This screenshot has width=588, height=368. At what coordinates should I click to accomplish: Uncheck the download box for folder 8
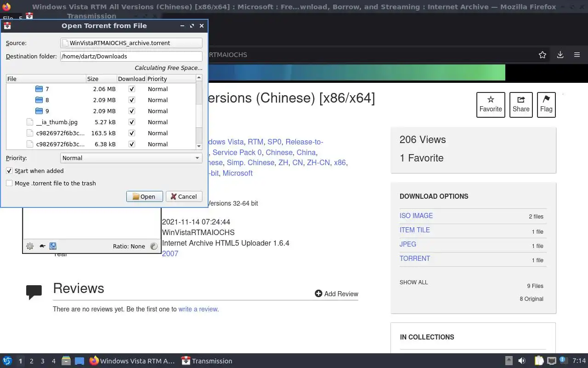(x=132, y=100)
